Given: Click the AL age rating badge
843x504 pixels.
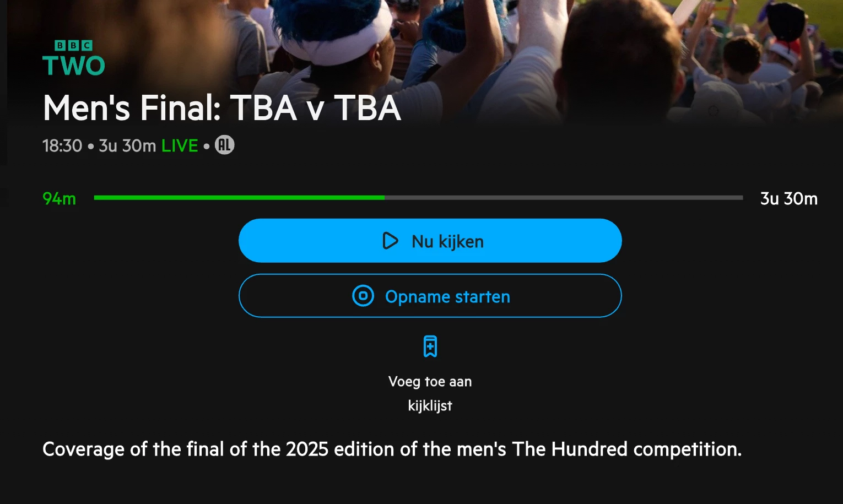Looking at the screenshot, I should (224, 145).
